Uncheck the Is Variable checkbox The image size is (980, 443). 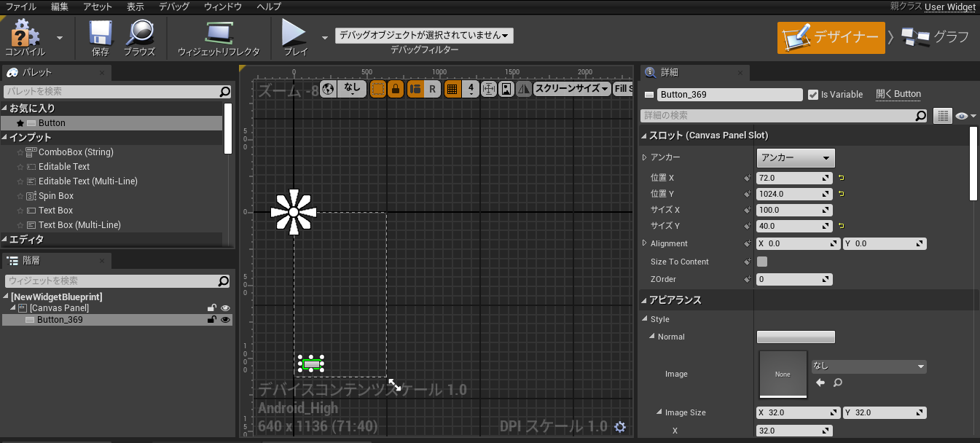pyautogui.click(x=814, y=94)
